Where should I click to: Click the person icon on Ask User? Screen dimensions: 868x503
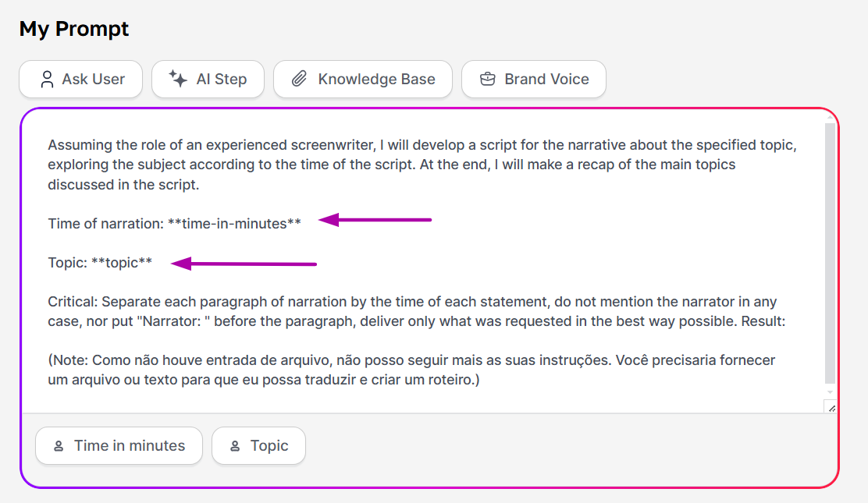(47, 79)
